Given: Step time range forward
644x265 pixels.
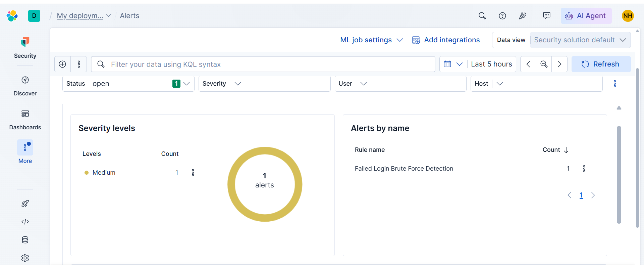Looking at the screenshot, I should pyautogui.click(x=559, y=64).
